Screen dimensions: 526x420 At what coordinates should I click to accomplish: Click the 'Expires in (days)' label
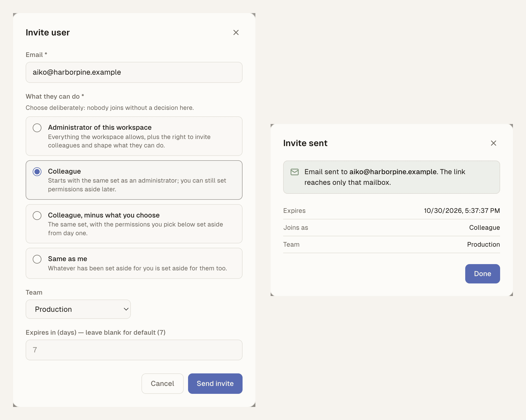(96, 333)
